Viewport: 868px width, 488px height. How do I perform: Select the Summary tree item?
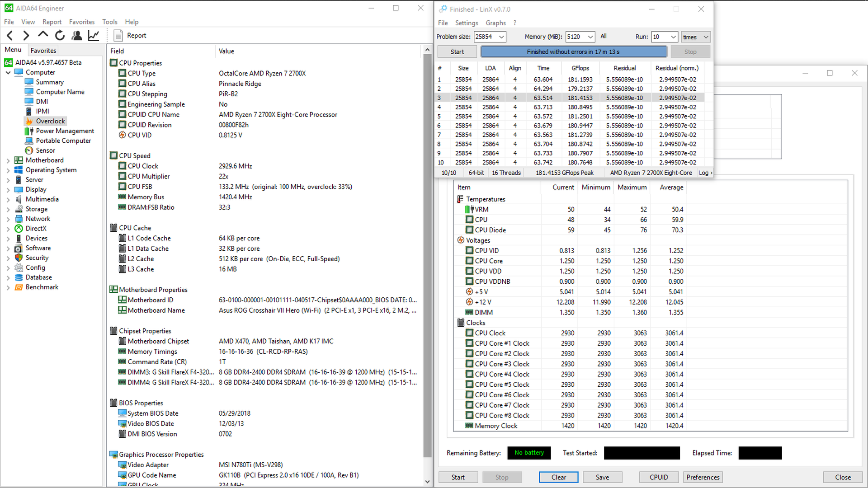(x=50, y=82)
